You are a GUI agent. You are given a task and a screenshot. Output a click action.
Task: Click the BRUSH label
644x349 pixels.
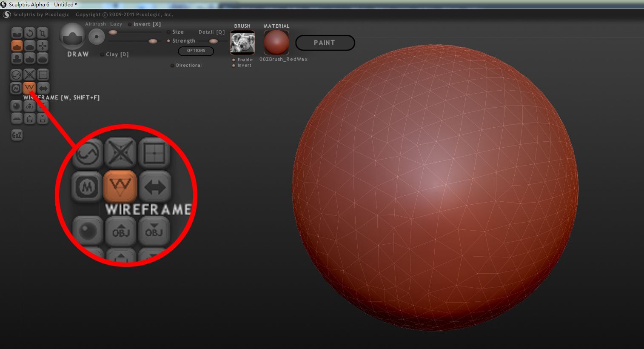242,26
